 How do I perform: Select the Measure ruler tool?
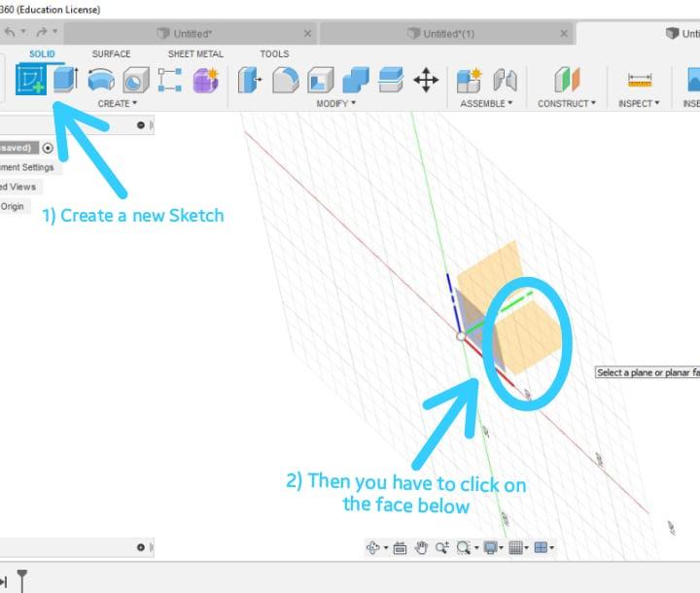[640, 81]
